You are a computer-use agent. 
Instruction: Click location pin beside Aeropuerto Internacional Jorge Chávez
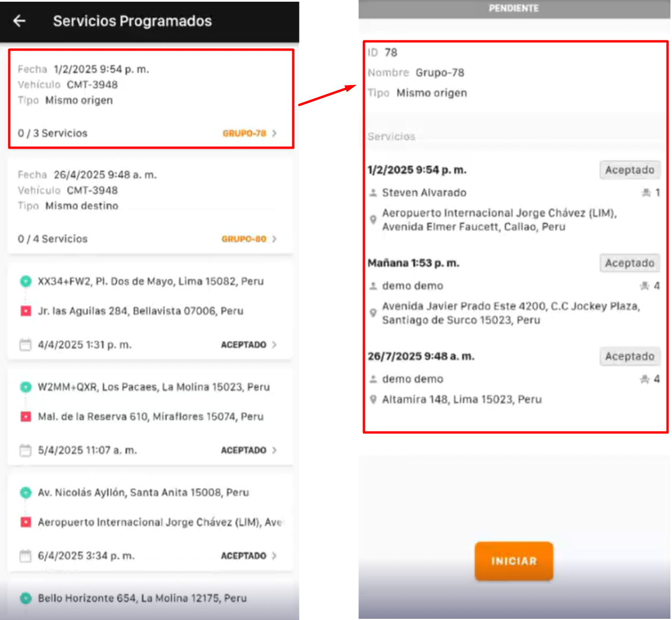tap(373, 220)
